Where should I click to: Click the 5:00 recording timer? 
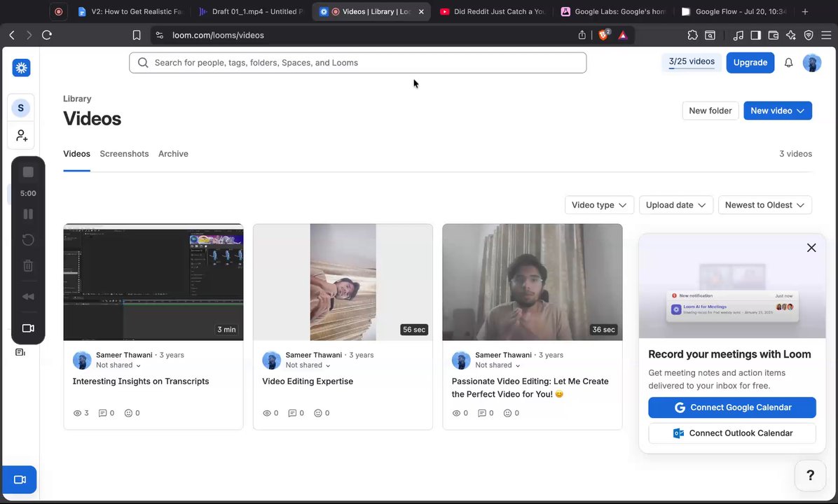click(28, 193)
